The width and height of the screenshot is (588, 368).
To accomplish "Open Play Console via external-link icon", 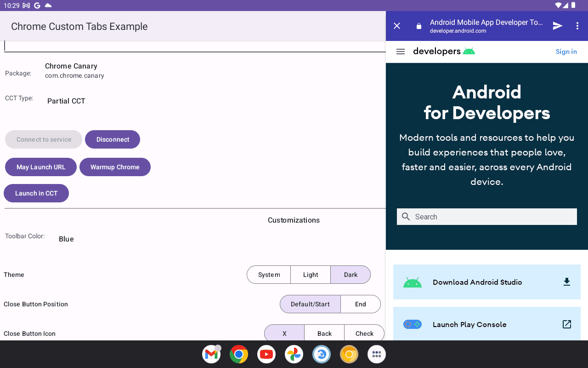I will click(566, 324).
